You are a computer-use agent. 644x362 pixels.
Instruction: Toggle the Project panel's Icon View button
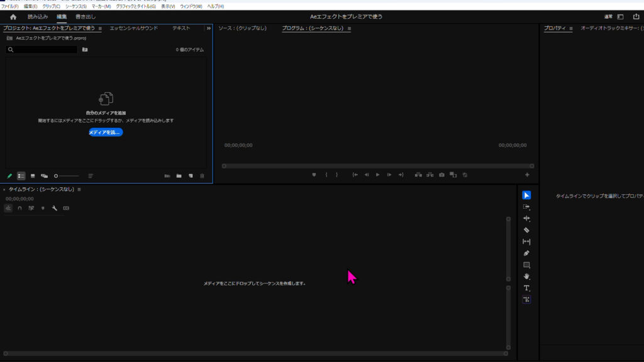click(33, 176)
